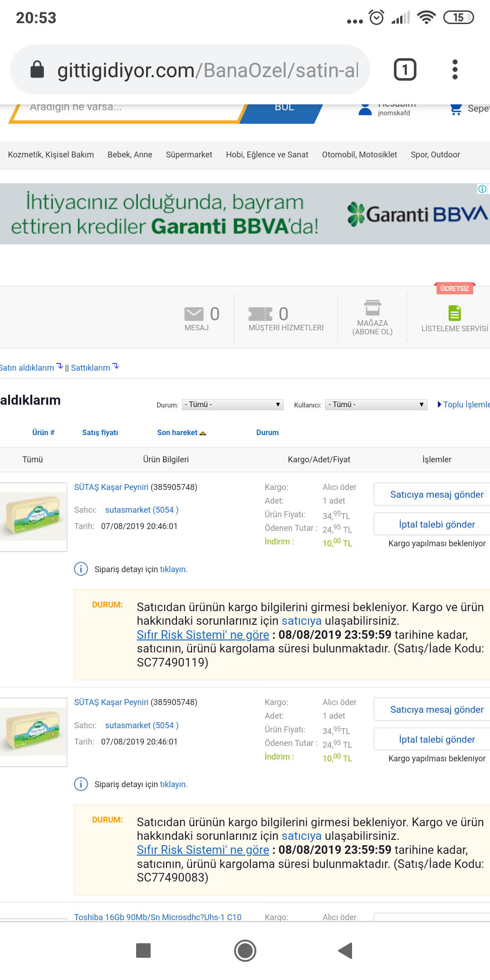Click tıklayın link for second order details
490x980 pixels.
tap(173, 784)
